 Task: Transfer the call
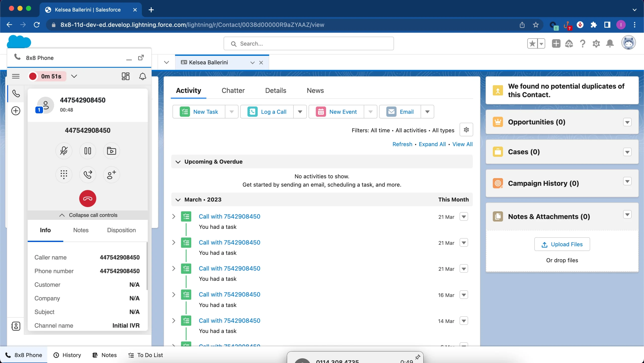[x=88, y=174]
